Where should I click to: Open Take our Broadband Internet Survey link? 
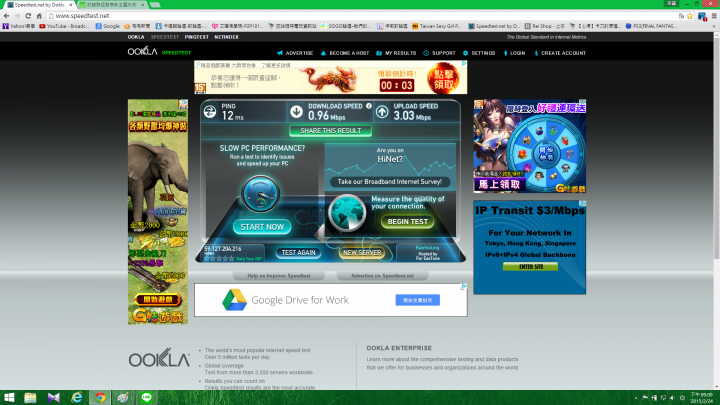pos(389,182)
